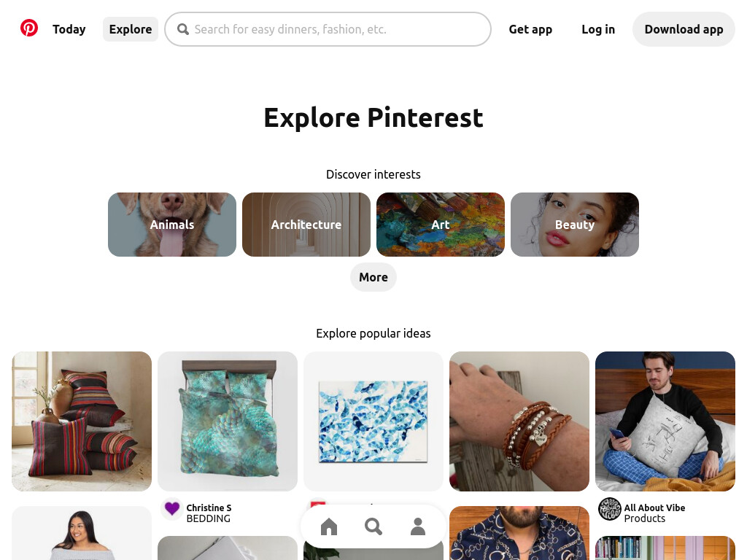Open the Animals interest card
The height and width of the screenshot is (560, 747).
click(172, 225)
